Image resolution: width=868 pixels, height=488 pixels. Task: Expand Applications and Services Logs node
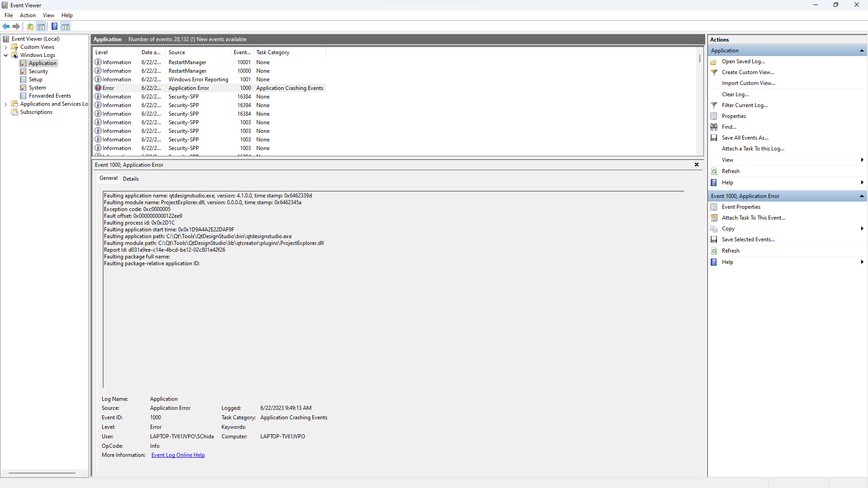(5, 104)
